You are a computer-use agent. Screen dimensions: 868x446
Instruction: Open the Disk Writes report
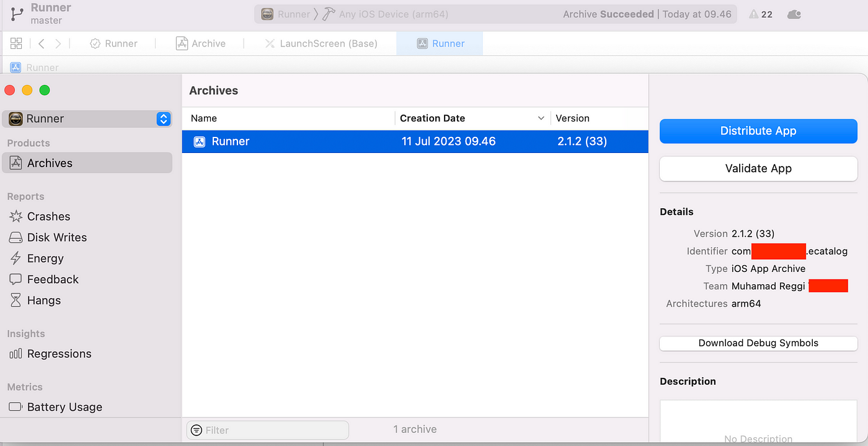[57, 237]
